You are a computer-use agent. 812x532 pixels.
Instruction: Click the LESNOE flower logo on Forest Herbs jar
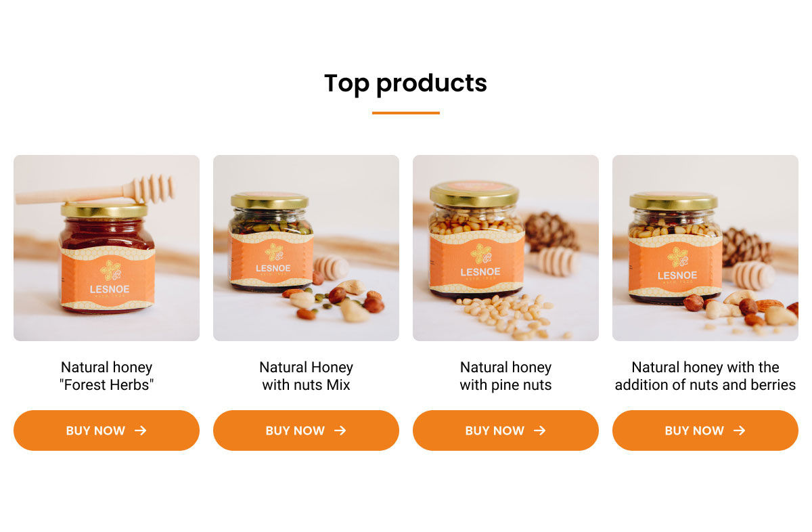click(x=110, y=270)
